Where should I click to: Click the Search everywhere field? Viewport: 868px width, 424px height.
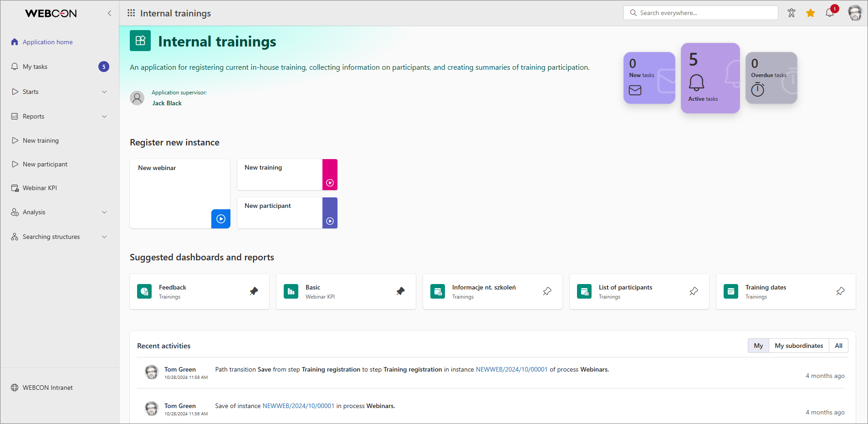701,13
